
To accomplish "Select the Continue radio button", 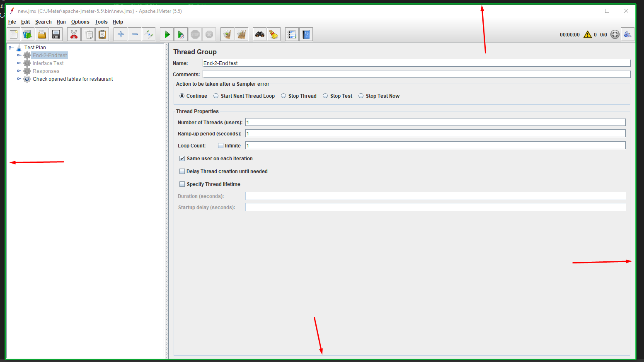I will 182,96.
